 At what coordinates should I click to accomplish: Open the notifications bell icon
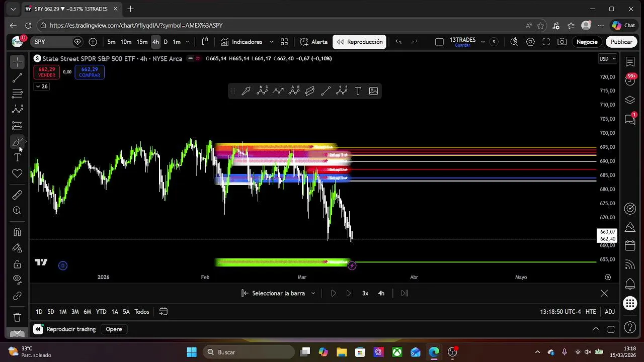[630, 284]
